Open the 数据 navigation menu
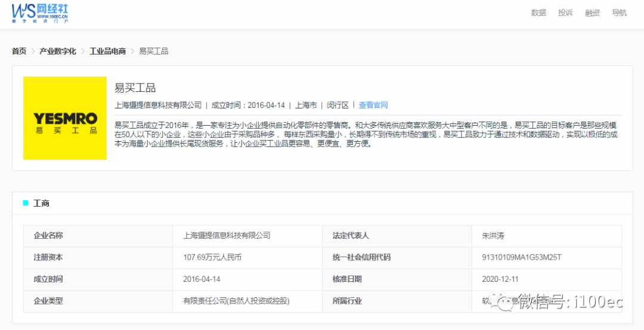Viewport: 644px width, 330px height. (538, 13)
